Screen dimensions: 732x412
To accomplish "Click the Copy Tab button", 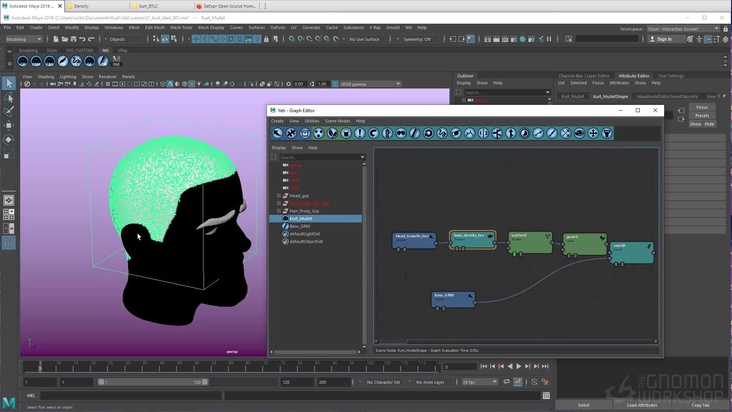I will (x=699, y=405).
